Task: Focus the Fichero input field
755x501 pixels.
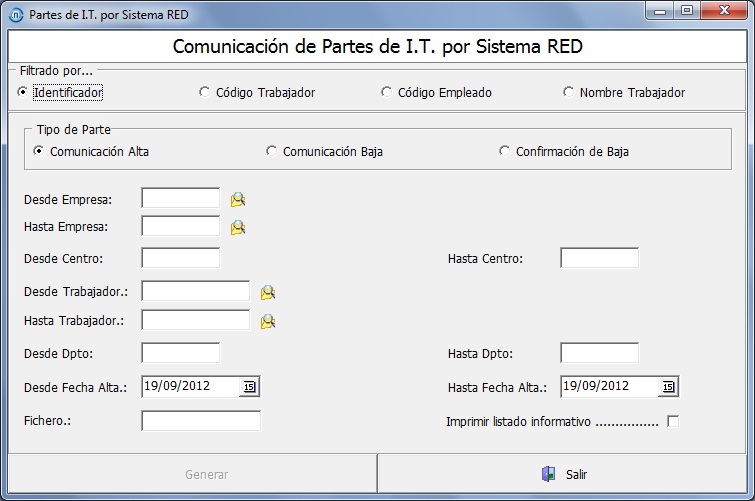Action: point(201,421)
